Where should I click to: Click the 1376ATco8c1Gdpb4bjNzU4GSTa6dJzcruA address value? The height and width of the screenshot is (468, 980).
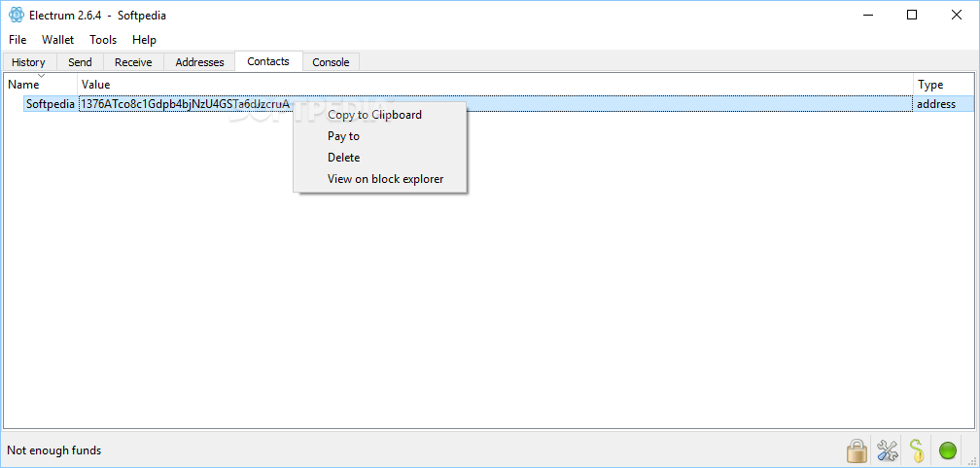click(x=185, y=104)
